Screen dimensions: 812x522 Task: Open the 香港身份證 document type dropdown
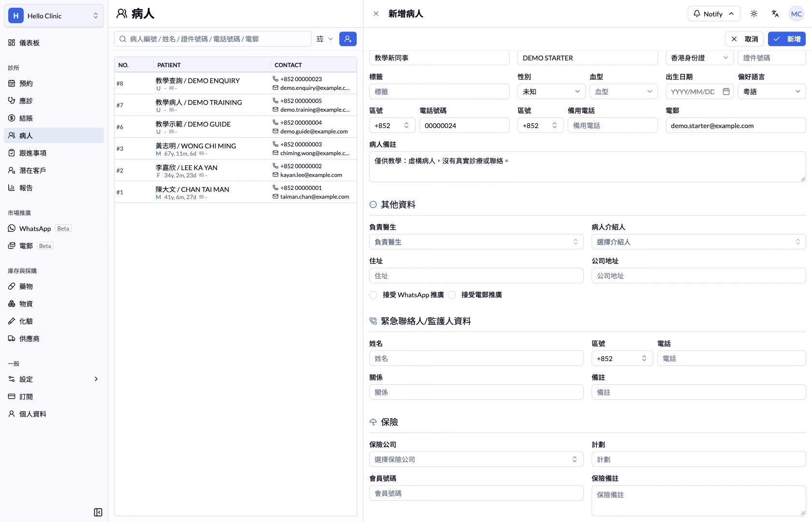699,58
